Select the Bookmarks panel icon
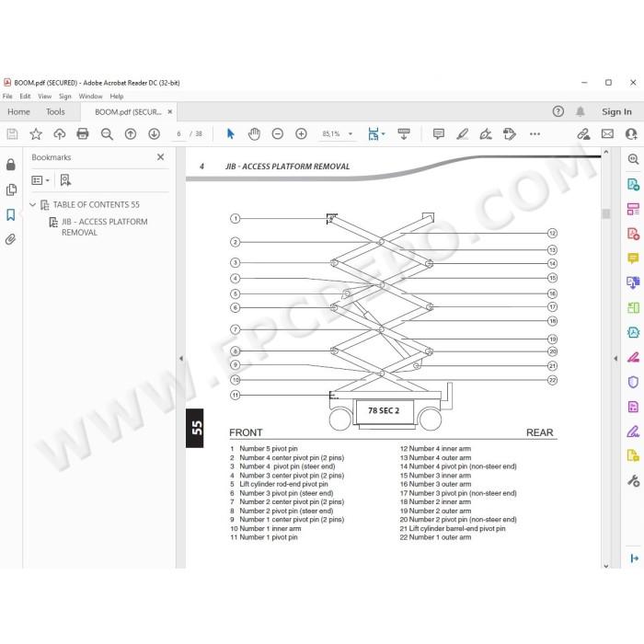Viewport: 644px width, 644px height. point(11,214)
